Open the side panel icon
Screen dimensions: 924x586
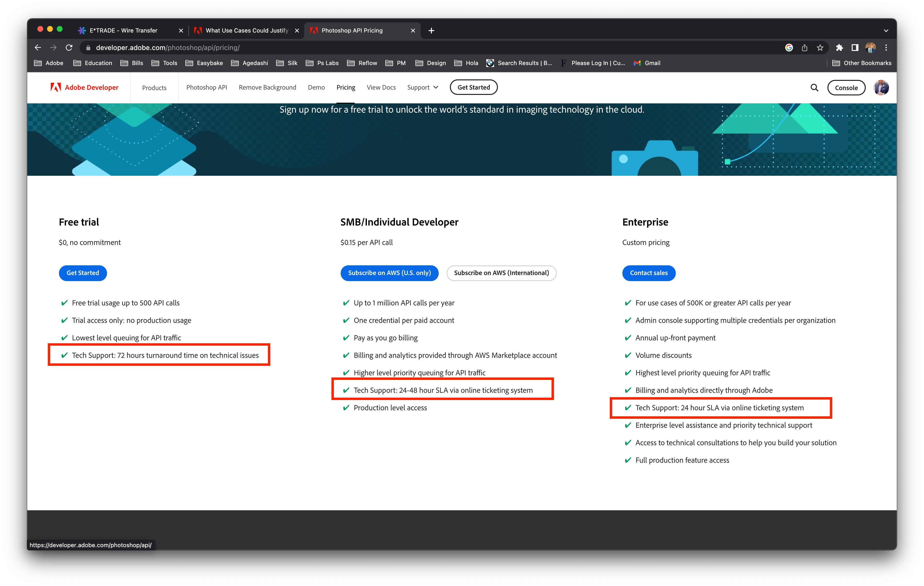coord(855,48)
